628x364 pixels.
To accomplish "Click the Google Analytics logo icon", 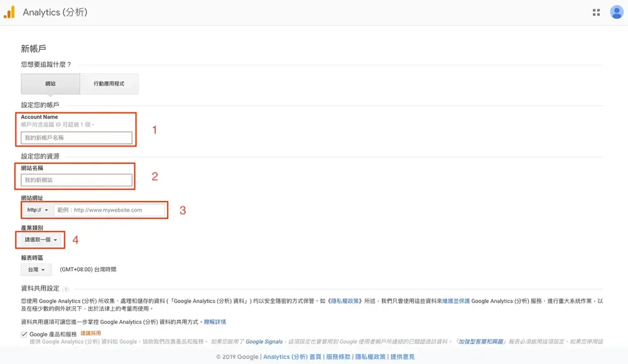I will point(9,12).
